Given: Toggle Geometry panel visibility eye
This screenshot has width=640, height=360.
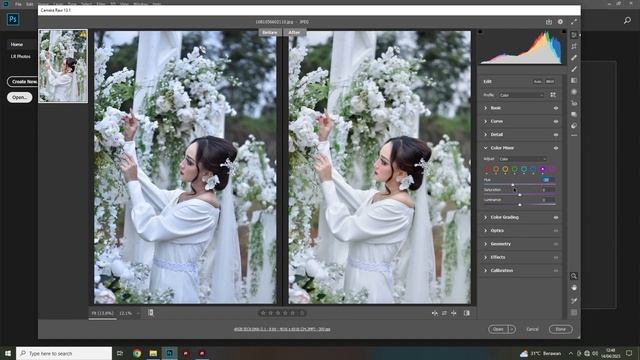Looking at the screenshot, I should 556,244.
